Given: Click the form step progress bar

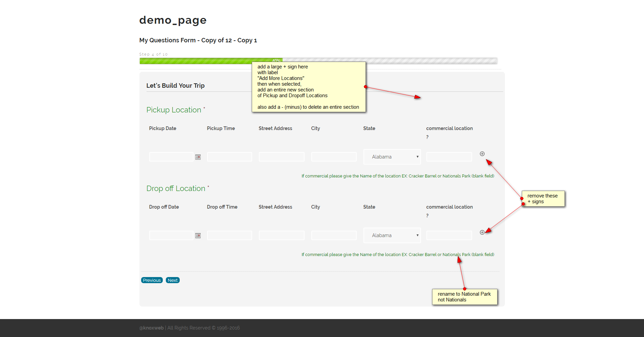Looking at the screenshot, I should [x=318, y=61].
